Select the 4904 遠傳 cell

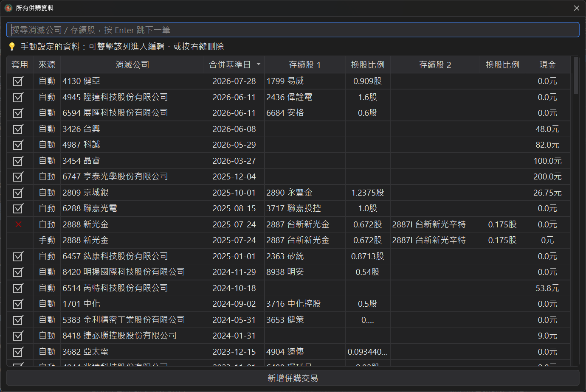click(305, 352)
